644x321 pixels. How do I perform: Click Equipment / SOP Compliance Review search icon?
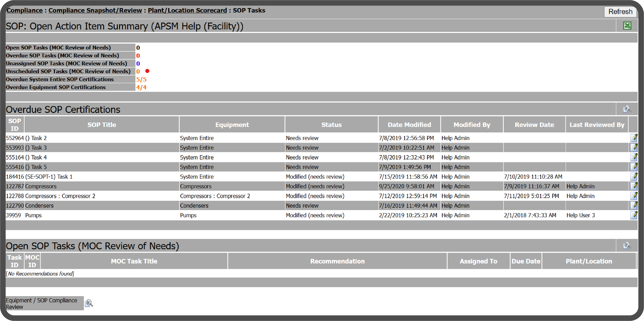[x=89, y=303]
